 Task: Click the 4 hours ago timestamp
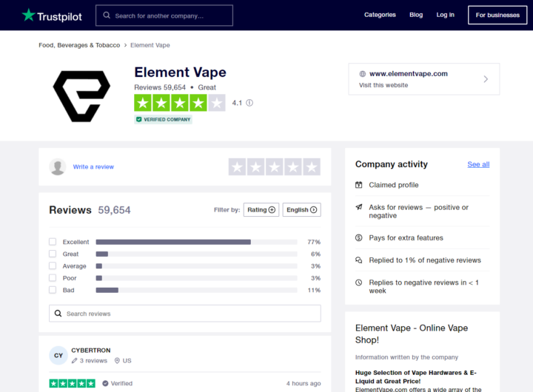point(304,383)
